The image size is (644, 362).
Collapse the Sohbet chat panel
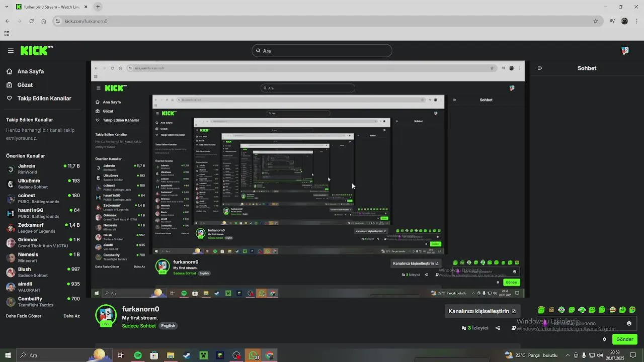pyautogui.click(x=540, y=68)
